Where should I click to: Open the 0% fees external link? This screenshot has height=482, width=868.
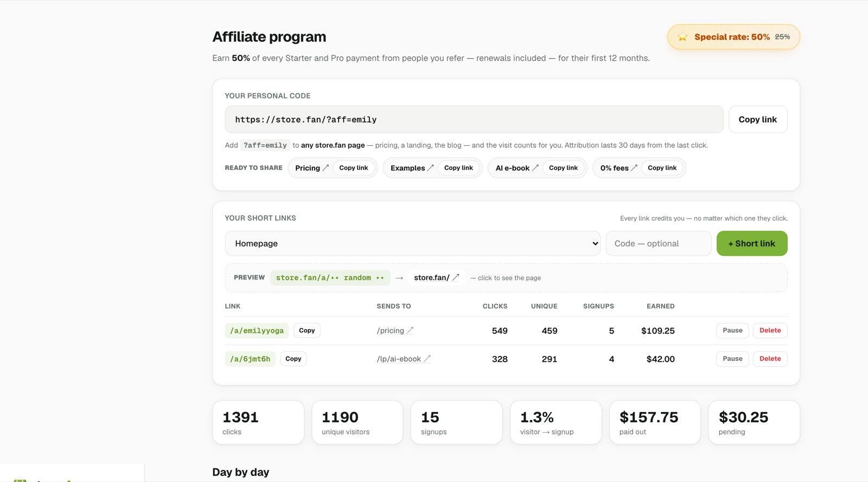618,168
